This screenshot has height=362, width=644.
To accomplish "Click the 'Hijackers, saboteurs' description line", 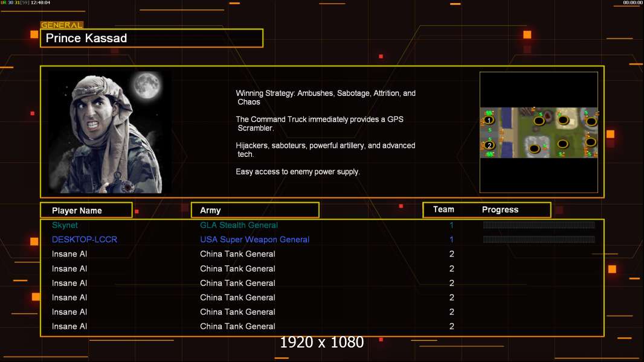I will (325, 150).
